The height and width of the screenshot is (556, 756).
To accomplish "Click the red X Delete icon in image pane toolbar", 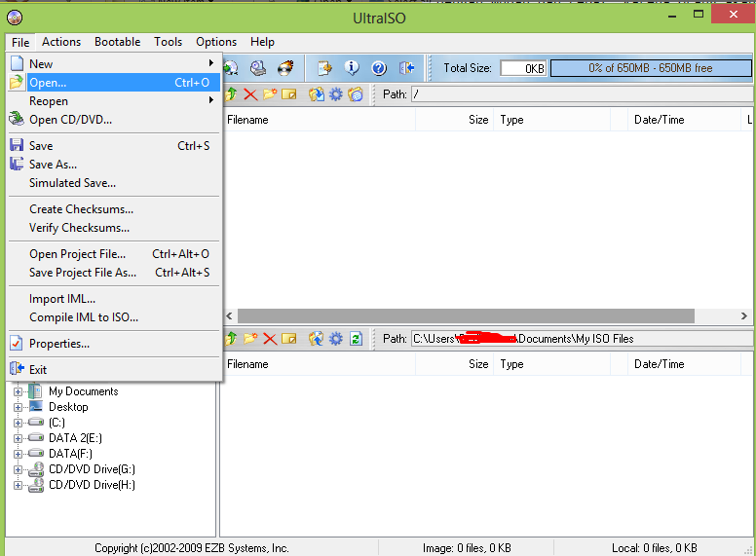I will [250, 94].
